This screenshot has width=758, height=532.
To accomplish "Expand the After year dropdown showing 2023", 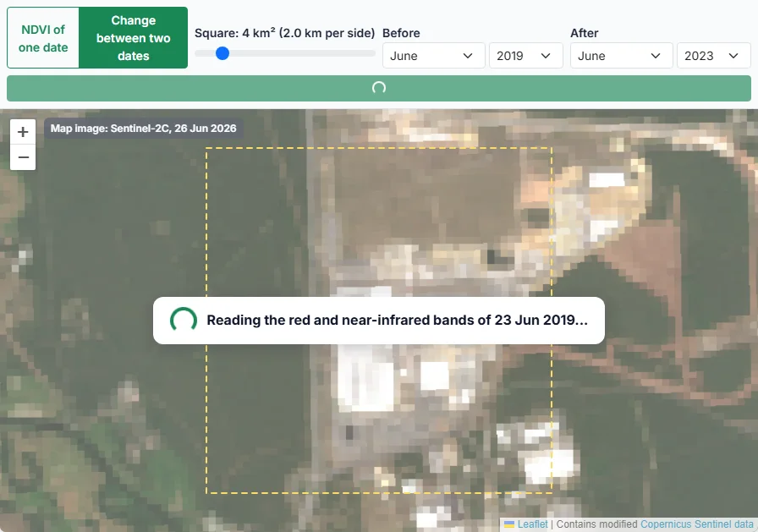I will (x=713, y=56).
